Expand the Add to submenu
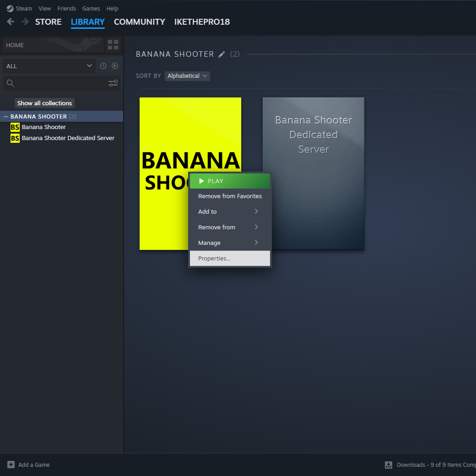Screen dimensions: 476x476 click(x=230, y=211)
